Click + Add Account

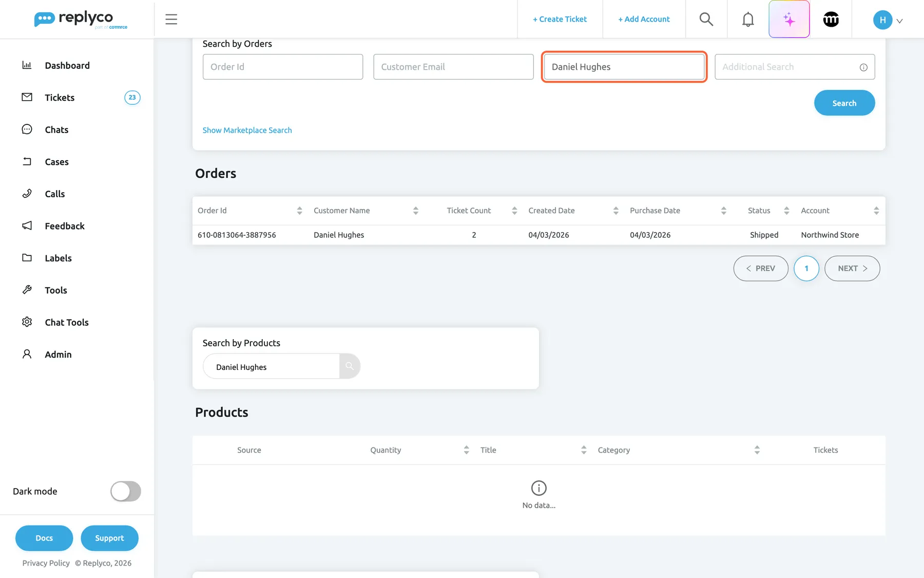[x=644, y=20]
